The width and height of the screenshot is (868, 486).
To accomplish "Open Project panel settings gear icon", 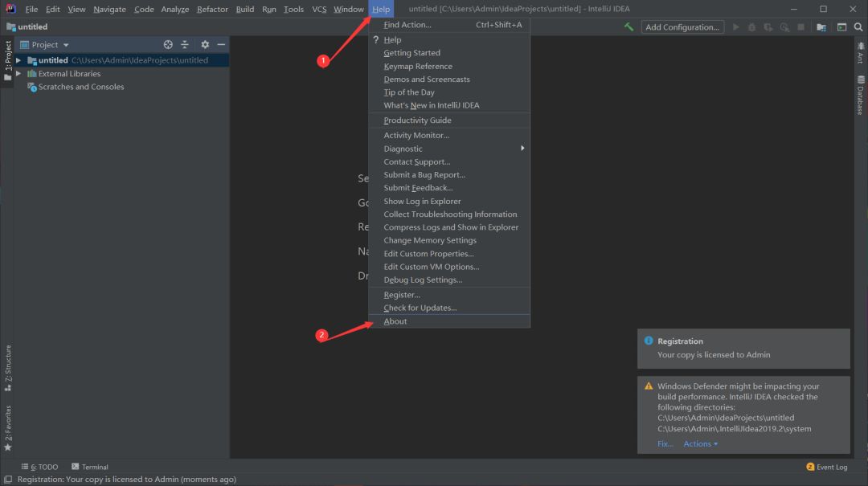I will pyautogui.click(x=205, y=44).
